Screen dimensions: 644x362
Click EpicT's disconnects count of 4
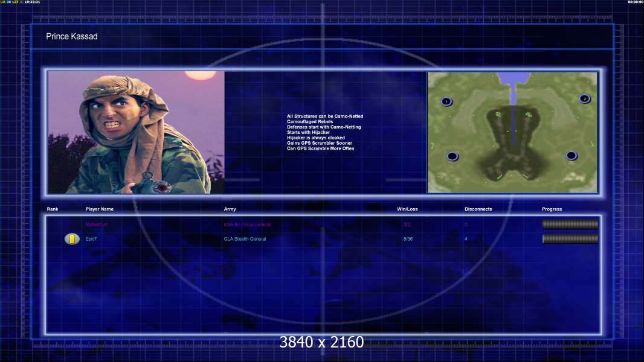pos(466,239)
